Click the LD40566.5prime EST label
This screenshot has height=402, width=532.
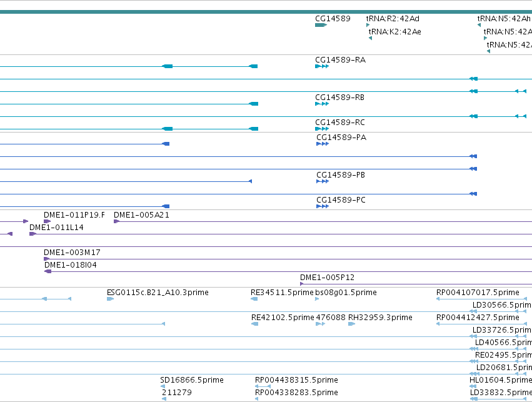click(503, 343)
